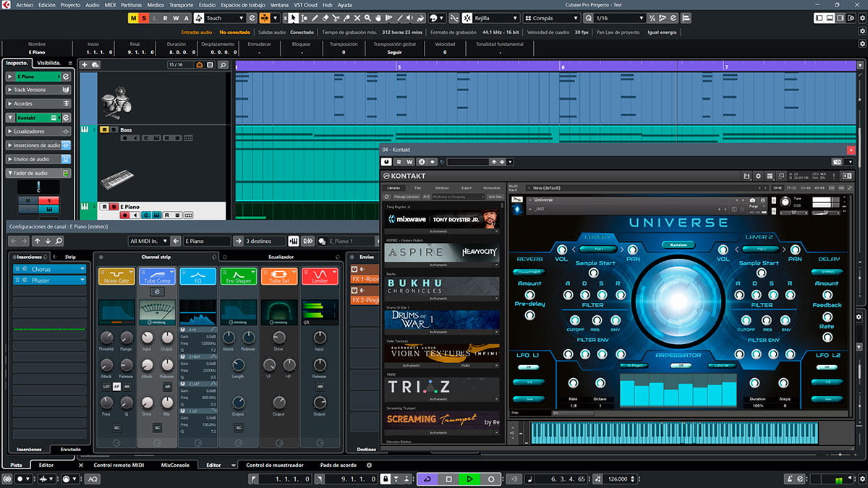Click the Add Track plus icon
The height and width of the screenshot is (488, 868).
click(x=85, y=65)
